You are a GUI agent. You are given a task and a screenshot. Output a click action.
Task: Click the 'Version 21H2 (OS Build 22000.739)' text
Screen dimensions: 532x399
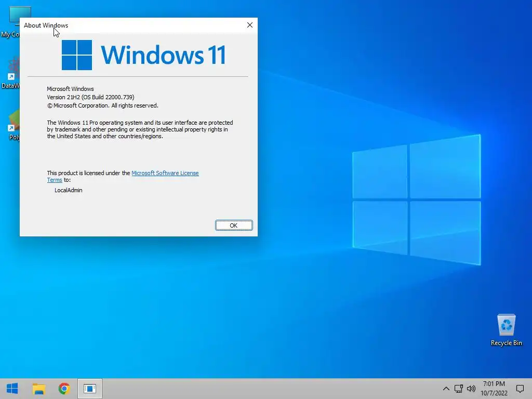(90, 97)
